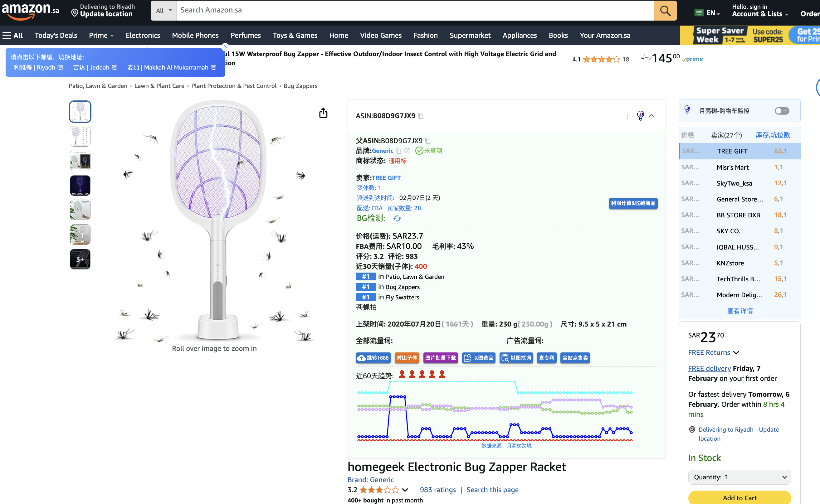Toggle the 月亮树-购物车监控 switch

point(781,111)
